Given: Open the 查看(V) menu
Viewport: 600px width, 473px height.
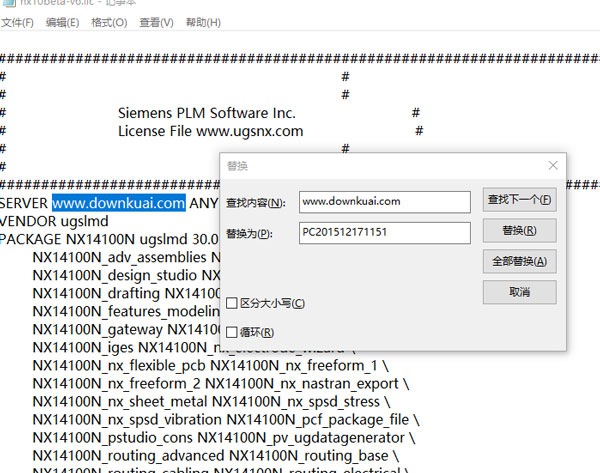Looking at the screenshot, I should [156, 23].
